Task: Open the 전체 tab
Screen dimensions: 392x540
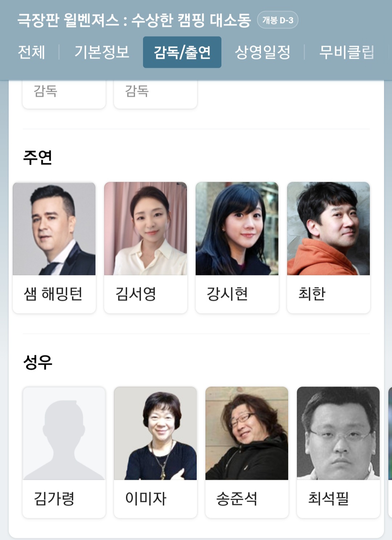Action: (32, 52)
